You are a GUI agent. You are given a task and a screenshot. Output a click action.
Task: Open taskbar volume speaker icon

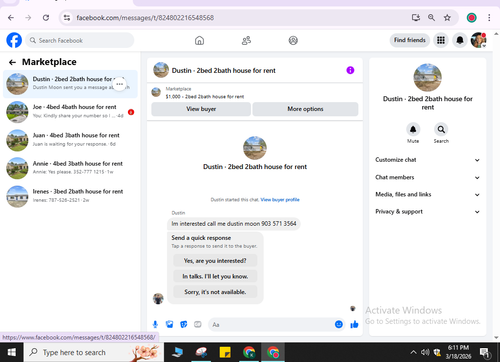coord(425,352)
